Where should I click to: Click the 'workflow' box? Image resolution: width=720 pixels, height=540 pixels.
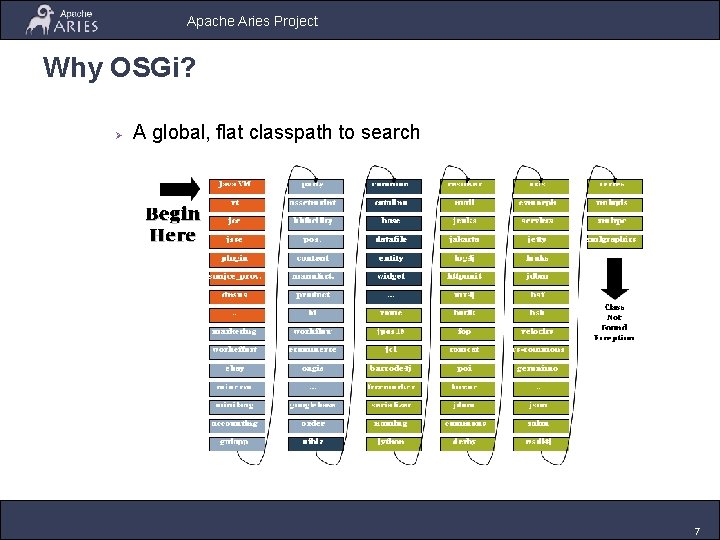(x=316, y=333)
